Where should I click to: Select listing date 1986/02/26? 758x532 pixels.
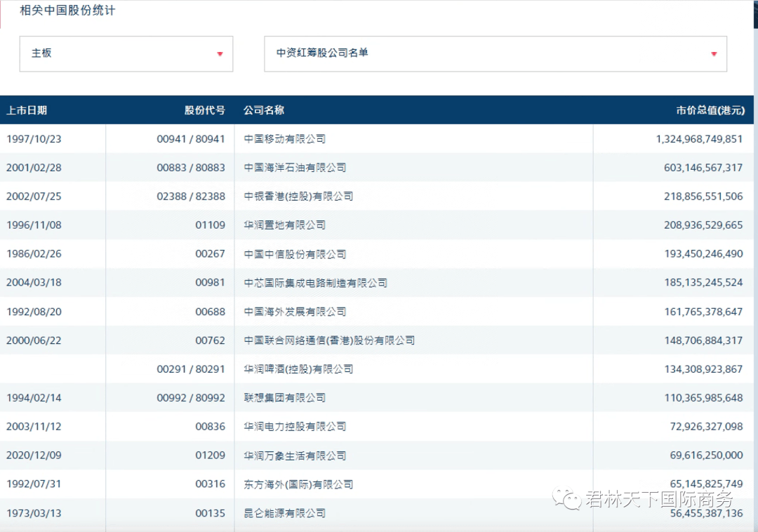tap(34, 253)
